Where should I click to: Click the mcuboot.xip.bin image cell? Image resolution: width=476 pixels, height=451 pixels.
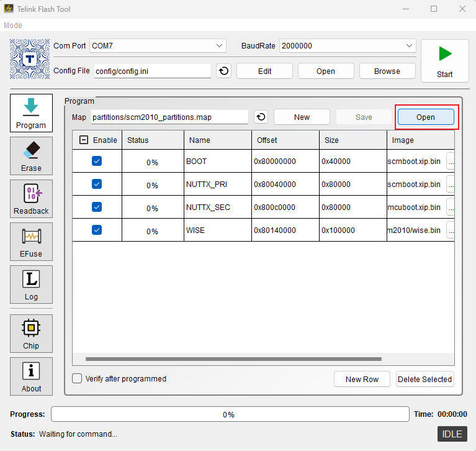pos(416,207)
